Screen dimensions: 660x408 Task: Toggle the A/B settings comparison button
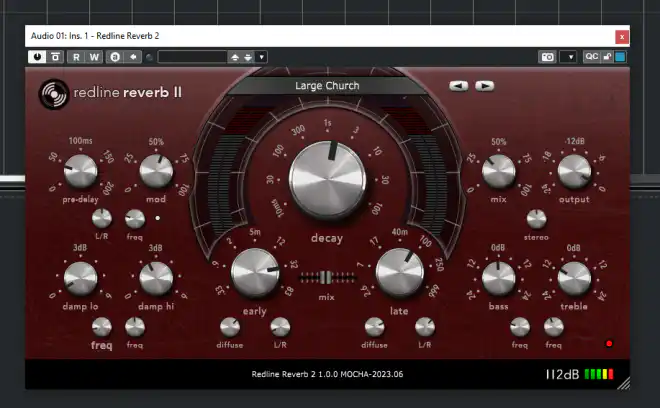point(115,57)
